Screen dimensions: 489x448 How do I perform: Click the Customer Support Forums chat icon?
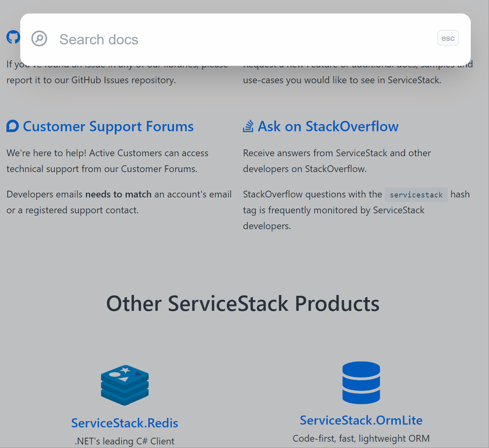pyautogui.click(x=13, y=126)
